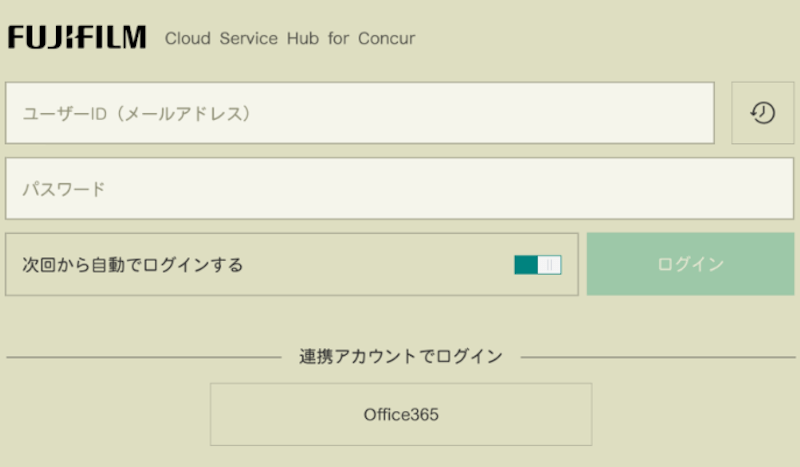Toggle the automatic login switch
800x467 pixels.
(538, 265)
